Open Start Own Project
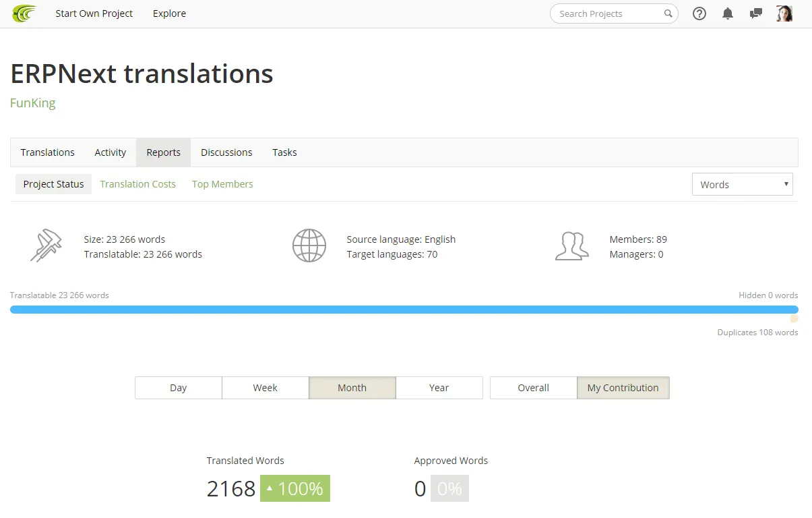Screen dimensions: 812x518 click(94, 13)
